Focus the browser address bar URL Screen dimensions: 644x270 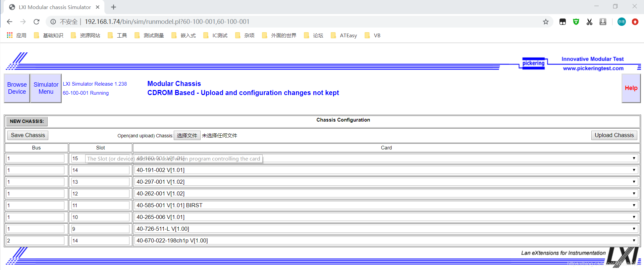(x=167, y=22)
